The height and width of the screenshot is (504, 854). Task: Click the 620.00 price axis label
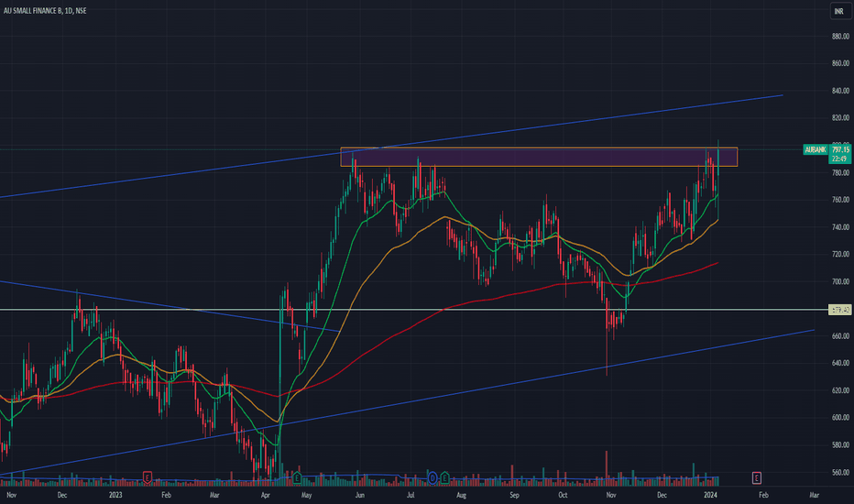pos(840,390)
